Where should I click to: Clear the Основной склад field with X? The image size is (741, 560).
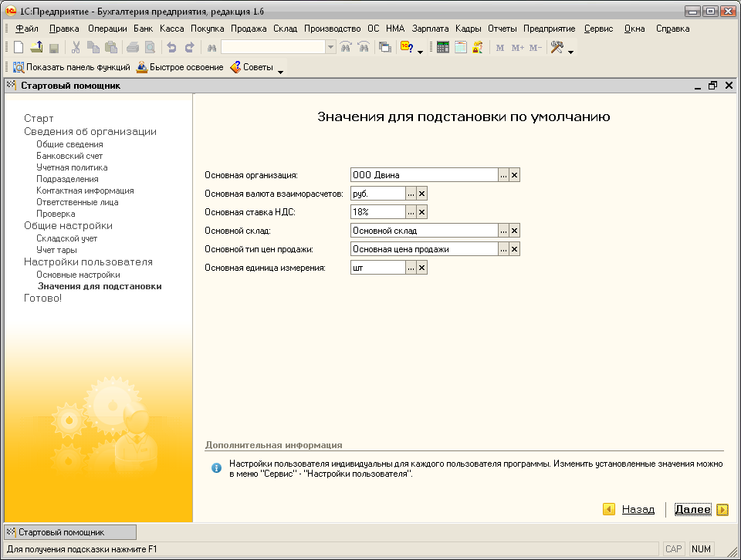click(x=515, y=231)
